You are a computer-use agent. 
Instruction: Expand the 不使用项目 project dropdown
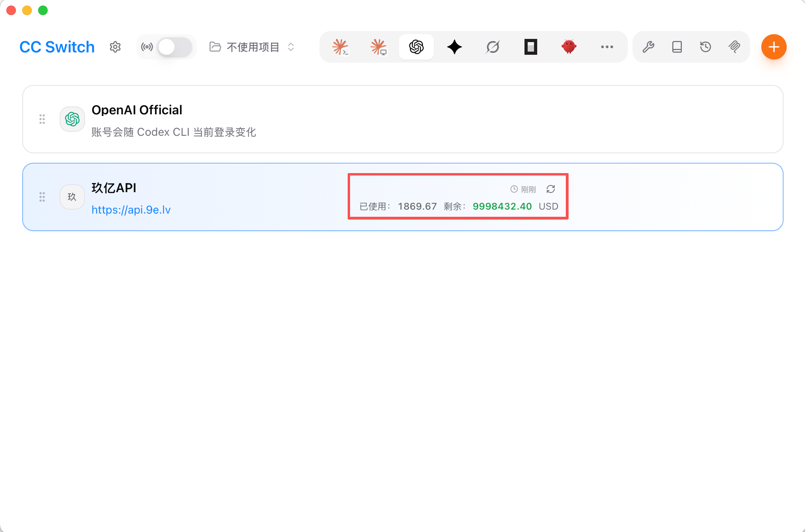pos(252,47)
